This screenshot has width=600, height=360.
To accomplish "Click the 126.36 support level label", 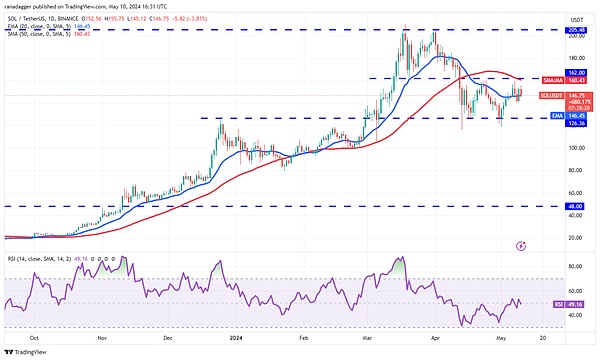I will coord(576,123).
